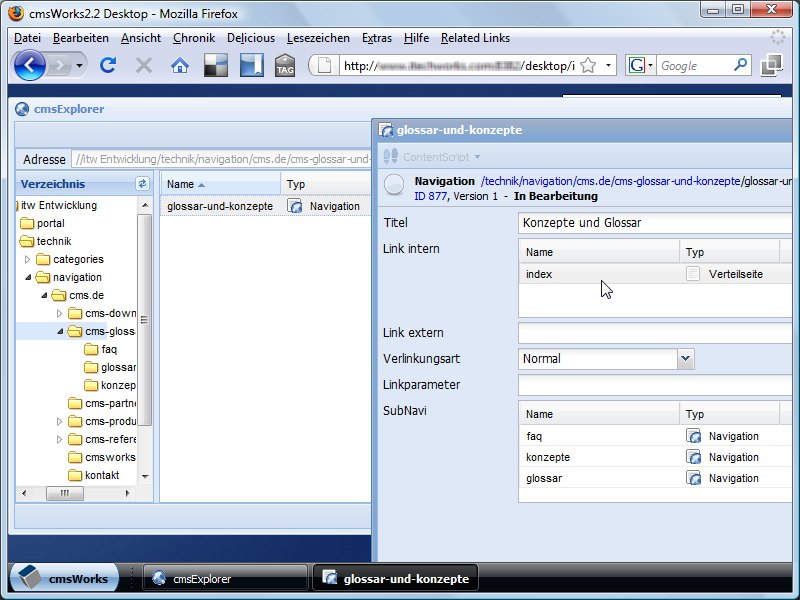Viewport: 800px width, 600px height.
Task: Open the cmsWorks start button
Action: point(64,579)
